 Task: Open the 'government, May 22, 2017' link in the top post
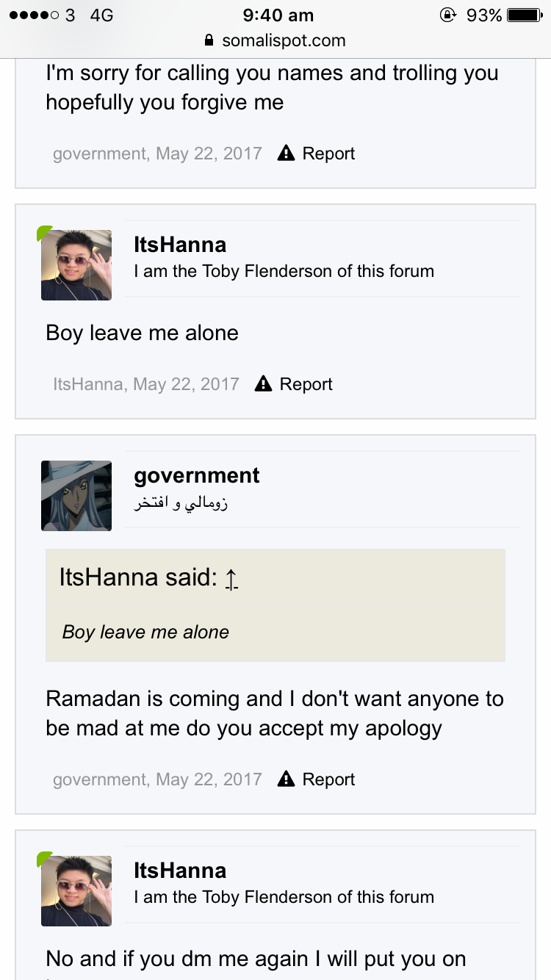pos(157,153)
